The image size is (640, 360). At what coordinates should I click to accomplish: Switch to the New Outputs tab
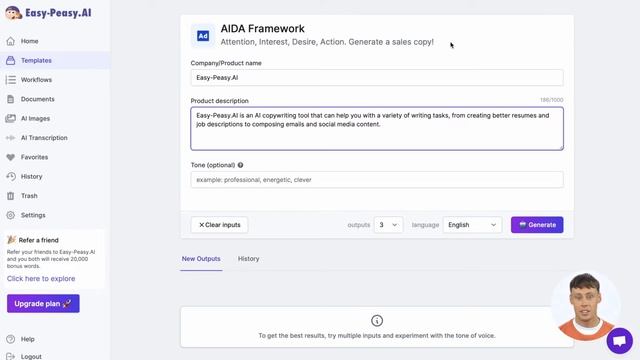click(201, 259)
